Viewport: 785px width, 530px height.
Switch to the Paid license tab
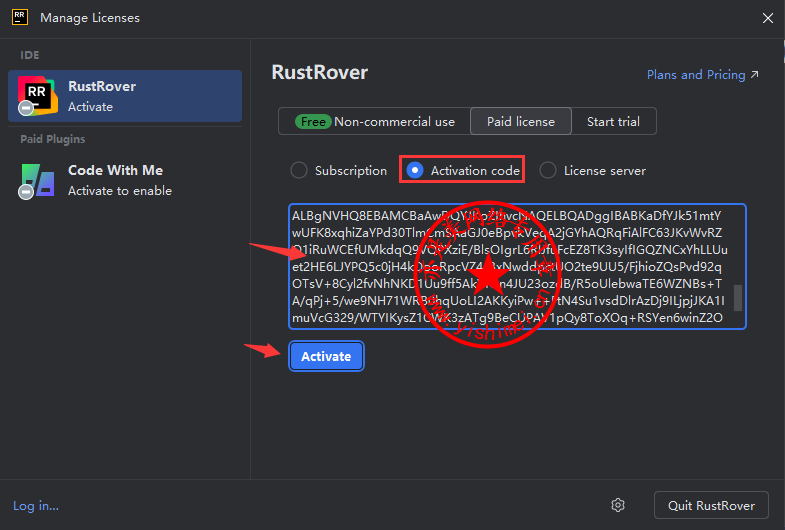(521, 121)
